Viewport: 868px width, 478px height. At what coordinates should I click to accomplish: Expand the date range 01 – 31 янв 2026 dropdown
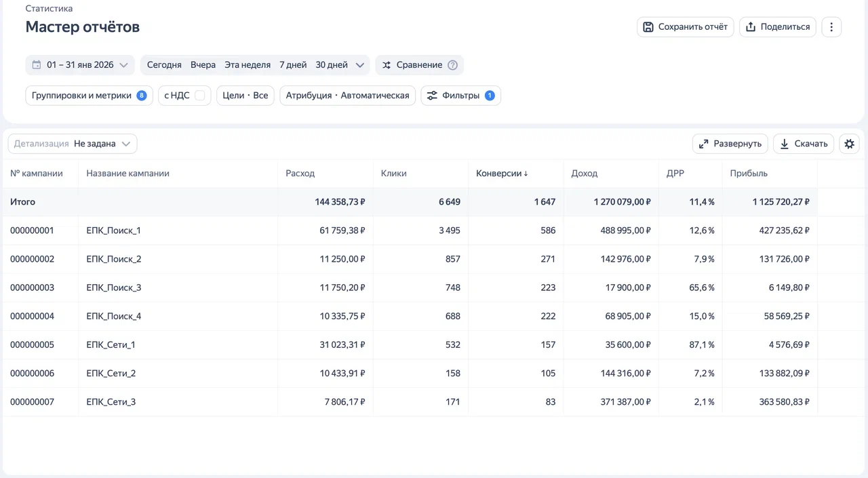coord(123,65)
